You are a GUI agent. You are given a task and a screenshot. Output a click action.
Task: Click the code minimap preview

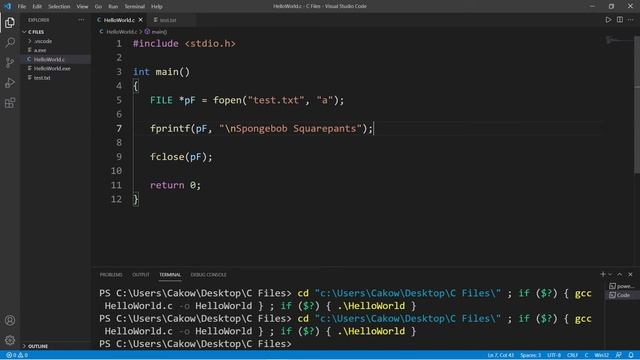(618, 41)
